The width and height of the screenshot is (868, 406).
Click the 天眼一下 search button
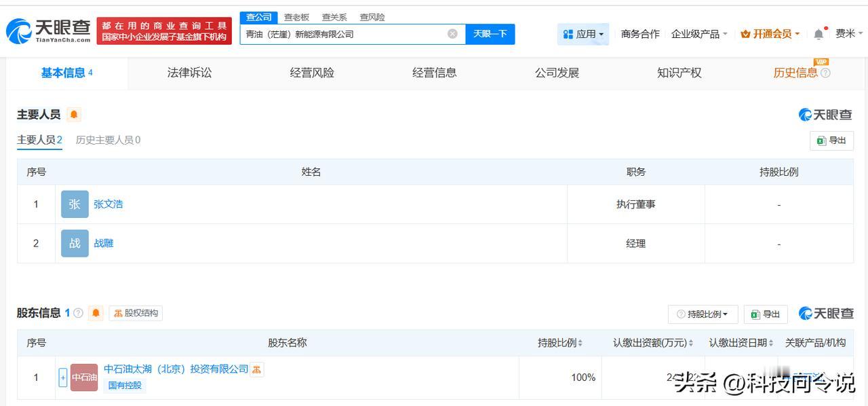tap(490, 34)
